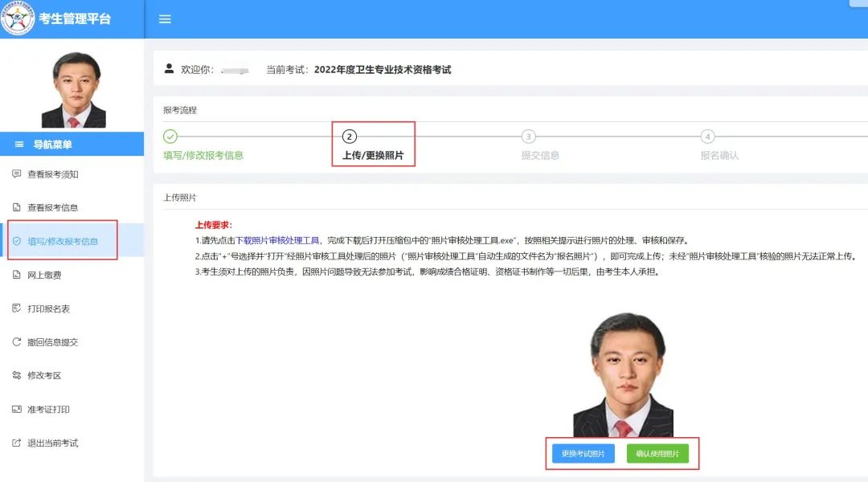868x482 pixels.
Task: Click step 3 提交信息 indicator
Action: click(528, 137)
